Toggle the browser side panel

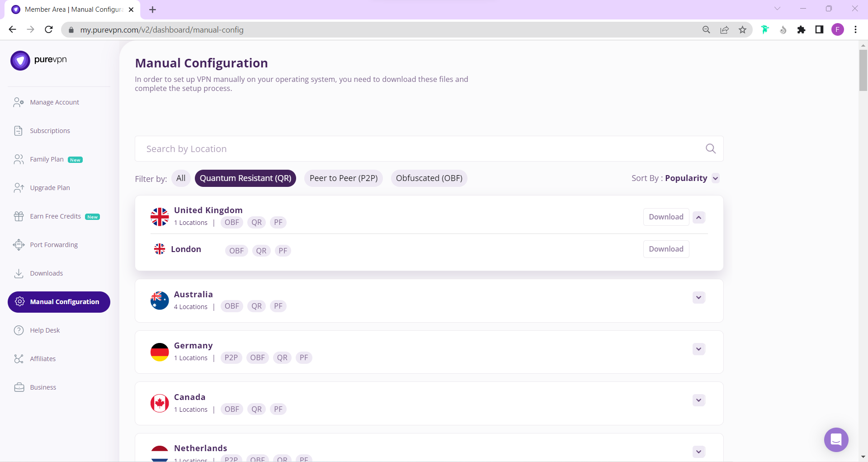(819, 30)
